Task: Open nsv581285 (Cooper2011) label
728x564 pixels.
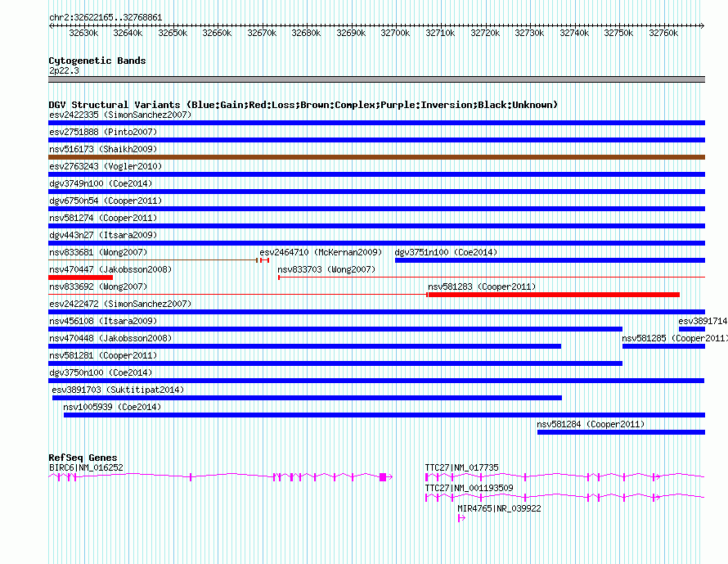Action: point(675,338)
